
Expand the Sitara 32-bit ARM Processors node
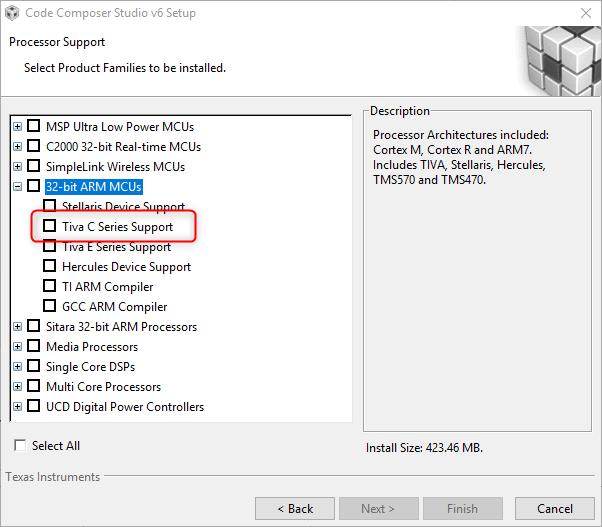[x=17, y=327]
